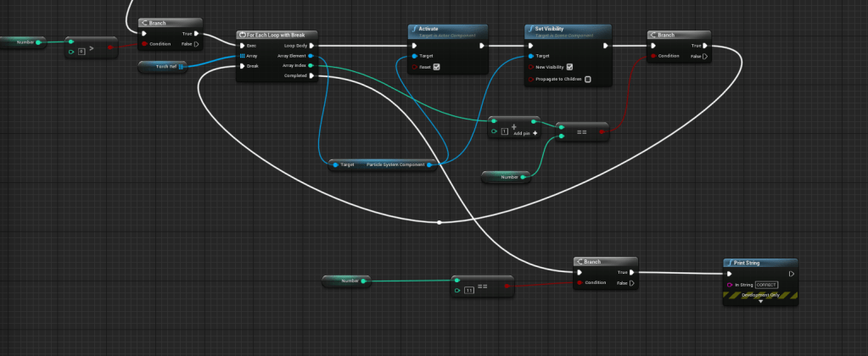Toggle the Reset checkbox on Activate node

click(x=436, y=66)
